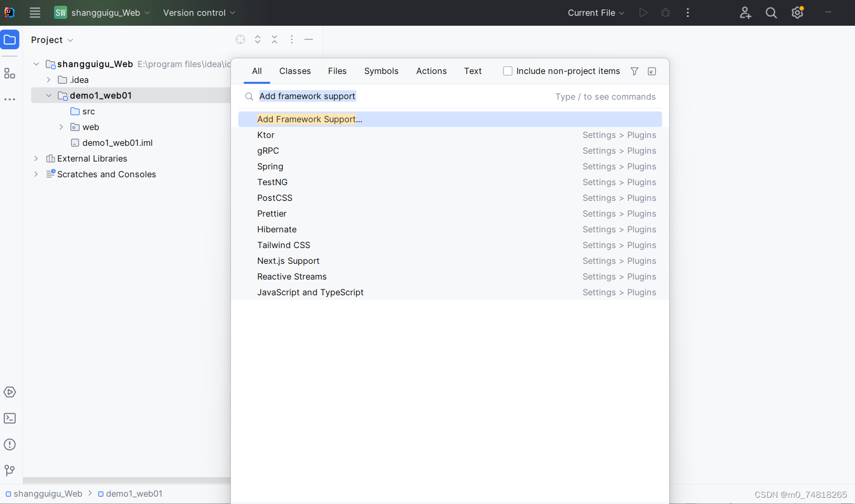Expand all items in Project panel
The image size is (855, 504).
258,39
